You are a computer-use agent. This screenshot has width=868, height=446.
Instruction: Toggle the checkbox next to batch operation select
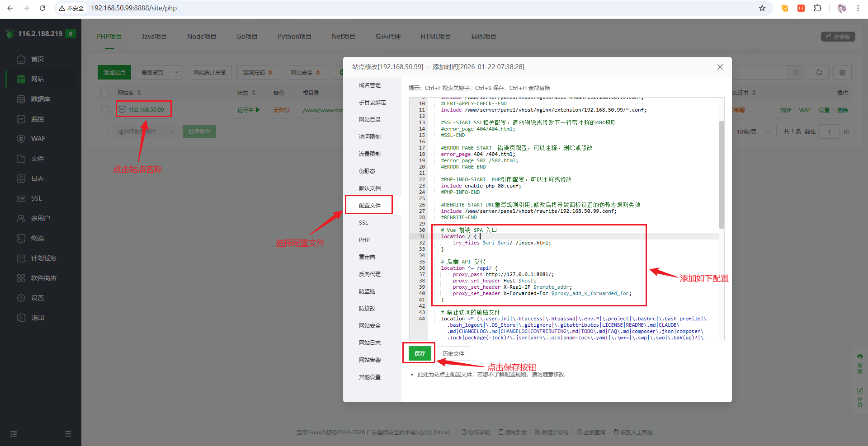105,131
